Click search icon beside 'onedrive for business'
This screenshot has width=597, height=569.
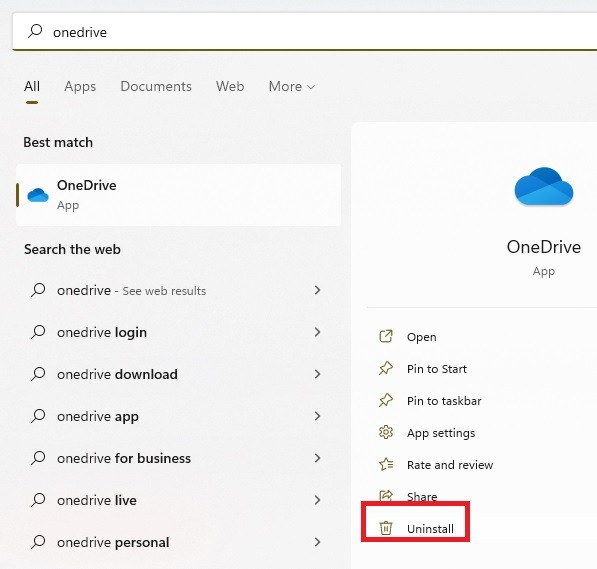coord(38,458)
